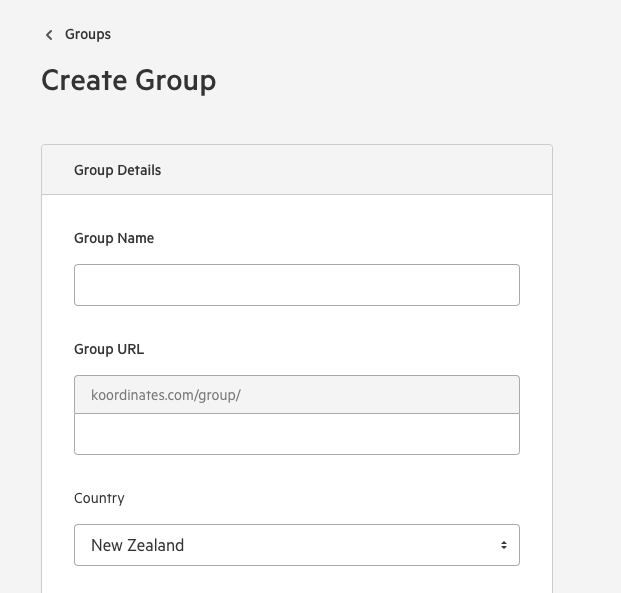Click the Create Group page heading

pos(129,80)
